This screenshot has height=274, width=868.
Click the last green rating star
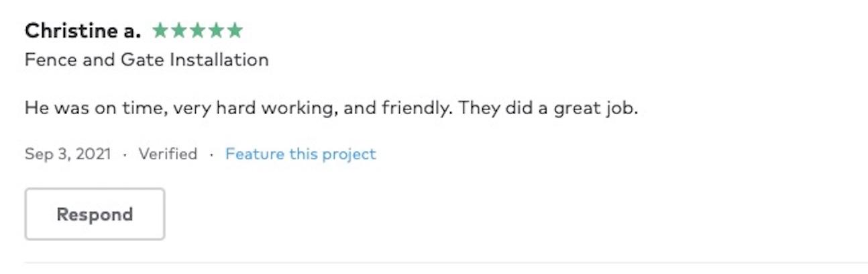234,30
